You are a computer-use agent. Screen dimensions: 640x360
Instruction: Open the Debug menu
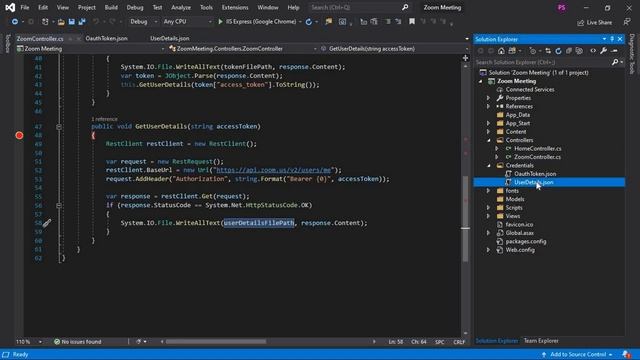point(135,7)
